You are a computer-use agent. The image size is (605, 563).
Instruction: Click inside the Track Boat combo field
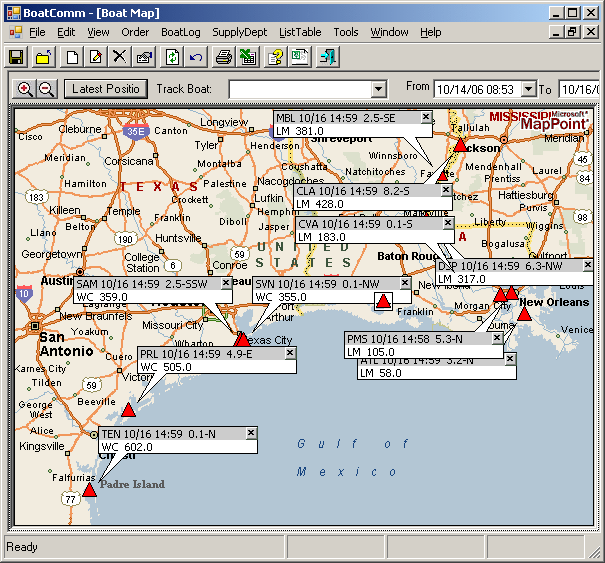[301, 90]
